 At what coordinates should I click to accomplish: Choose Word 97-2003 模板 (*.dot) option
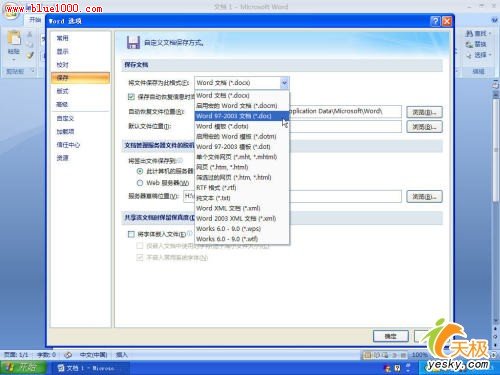(x=242, y=147)
